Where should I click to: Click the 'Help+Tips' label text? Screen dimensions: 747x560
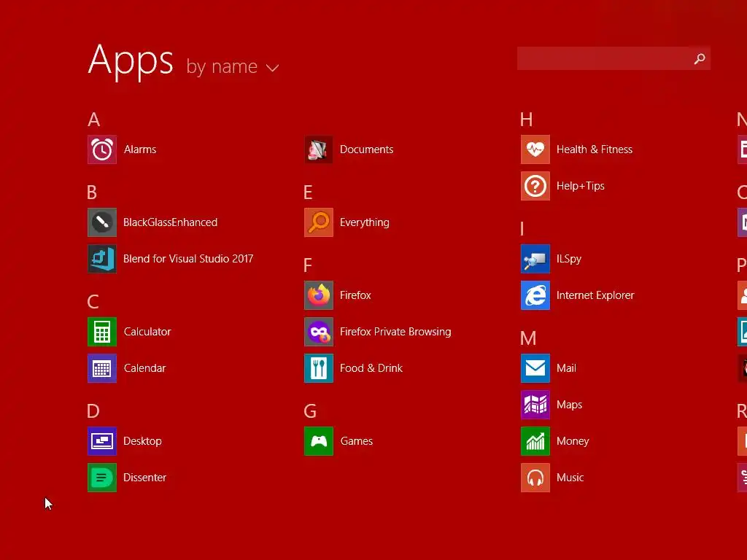[580, 186]
